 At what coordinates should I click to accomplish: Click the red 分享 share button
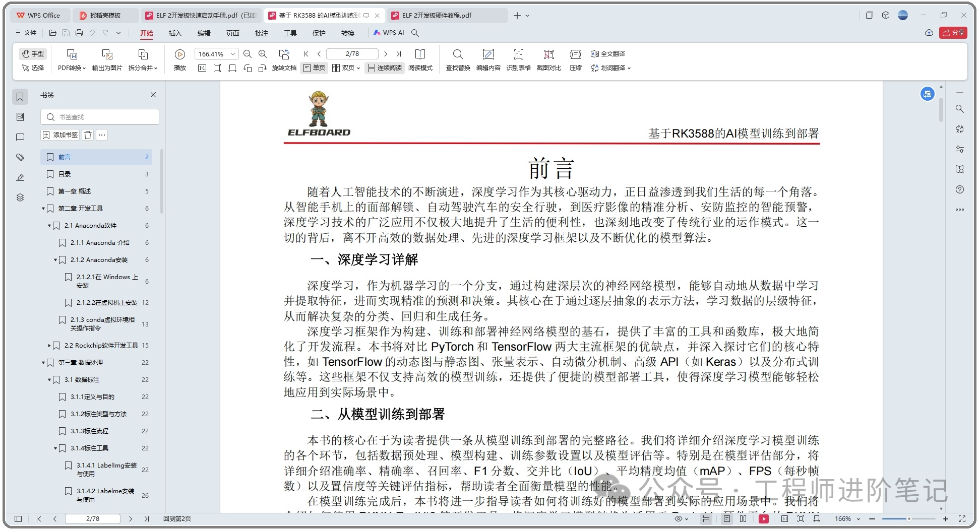click(x=953, y=33)
